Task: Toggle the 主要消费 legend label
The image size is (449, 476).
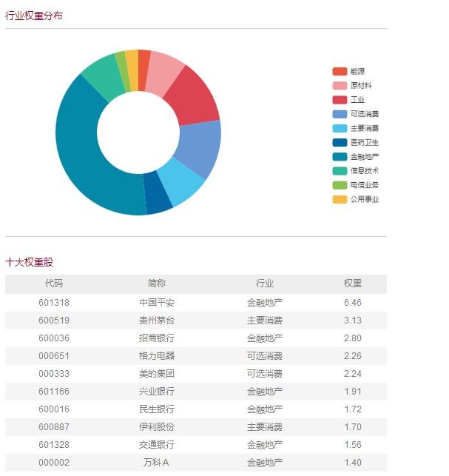Action: click(x=365, y=128)
